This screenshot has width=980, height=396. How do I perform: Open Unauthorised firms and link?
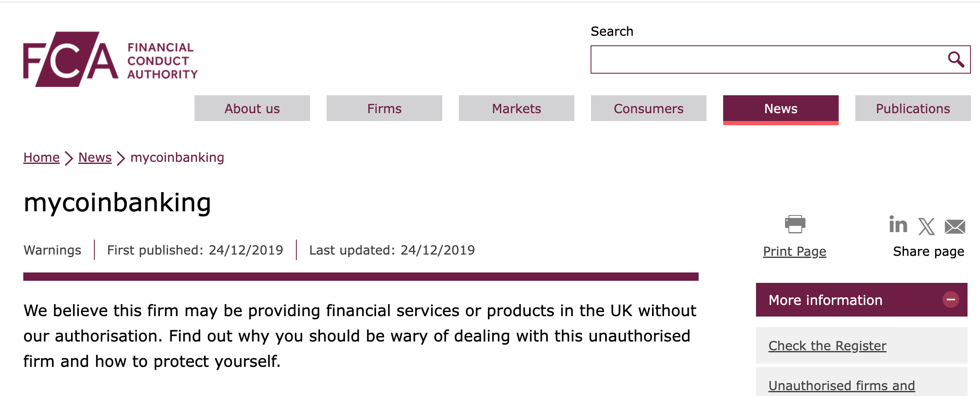[x=842, y=386]
